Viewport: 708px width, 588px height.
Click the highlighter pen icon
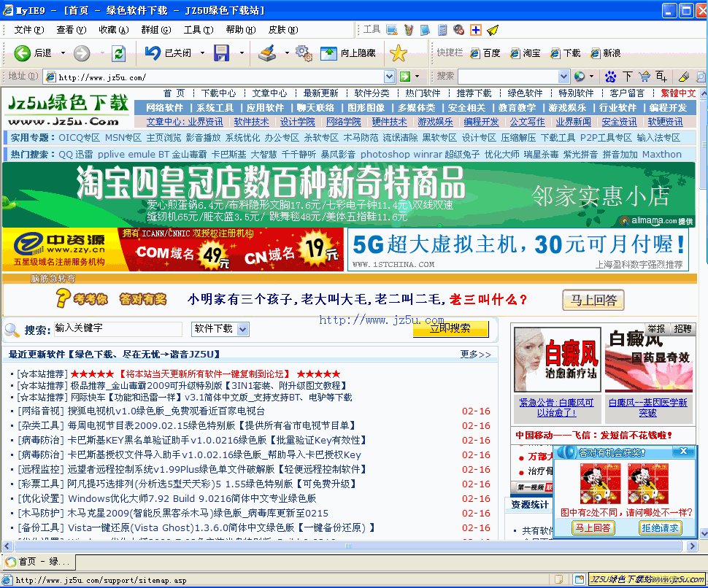pos(684,77)
